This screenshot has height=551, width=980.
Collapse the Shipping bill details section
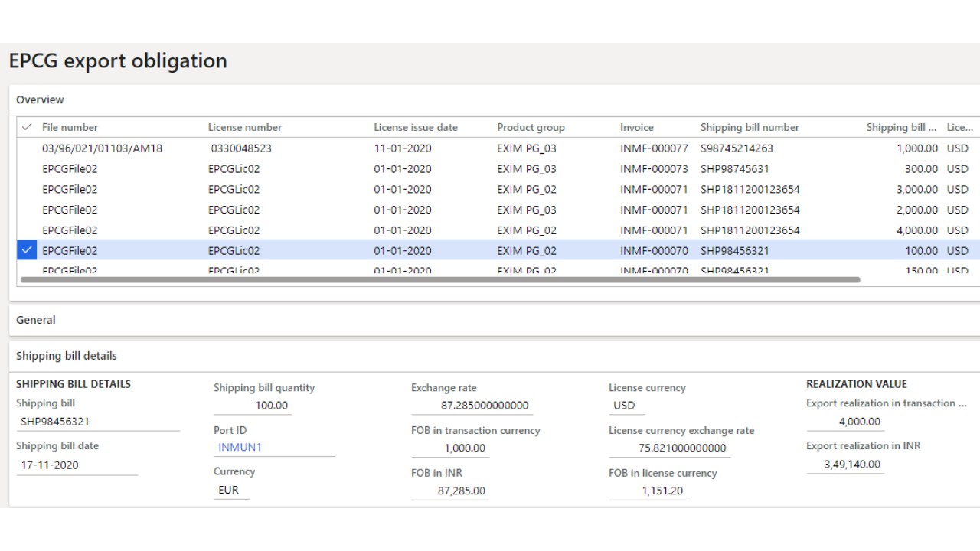(x=67, y=356)
